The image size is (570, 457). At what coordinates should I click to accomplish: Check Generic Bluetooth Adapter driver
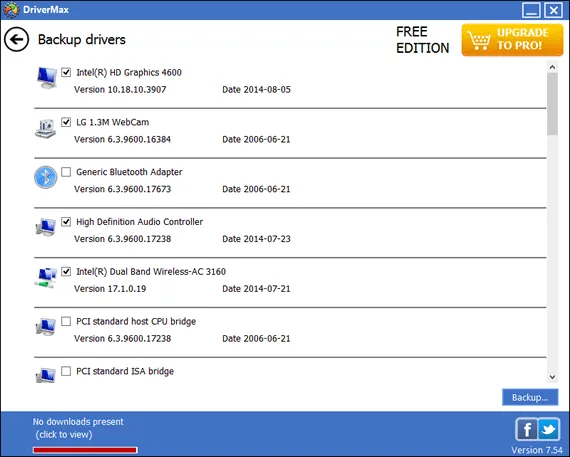(x=66, y=172)
